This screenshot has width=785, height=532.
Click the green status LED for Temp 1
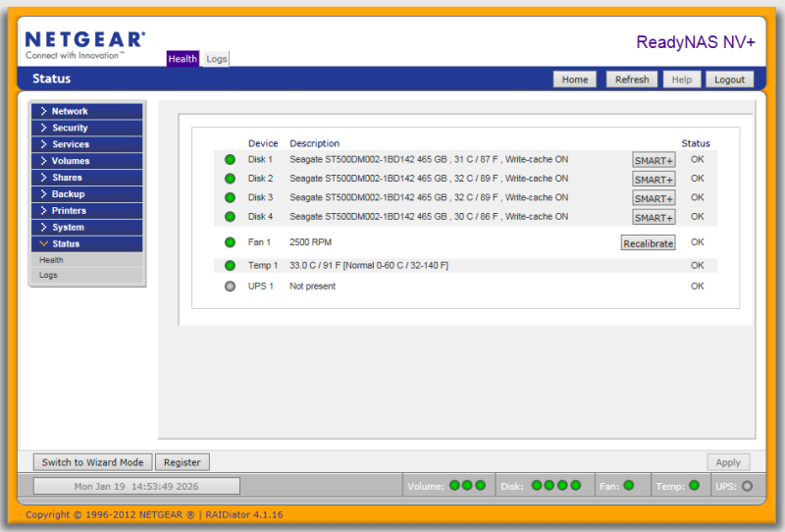coord(230,265)
